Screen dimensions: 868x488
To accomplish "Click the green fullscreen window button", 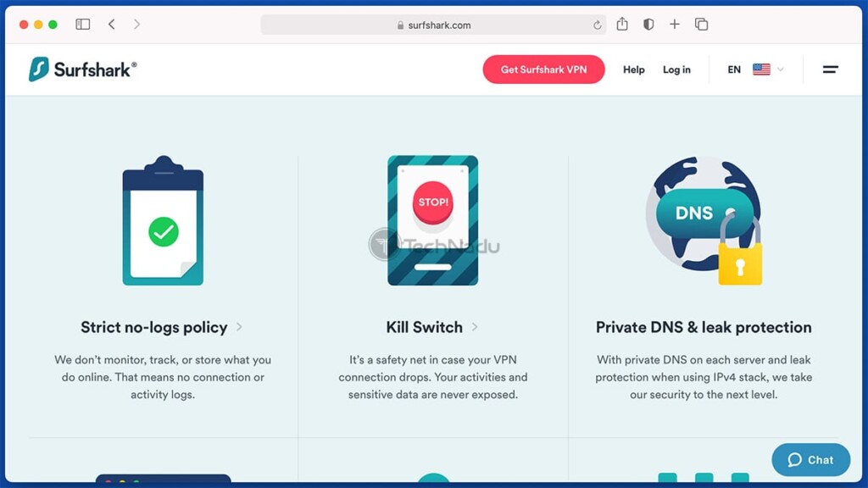I will coord(53,25).
